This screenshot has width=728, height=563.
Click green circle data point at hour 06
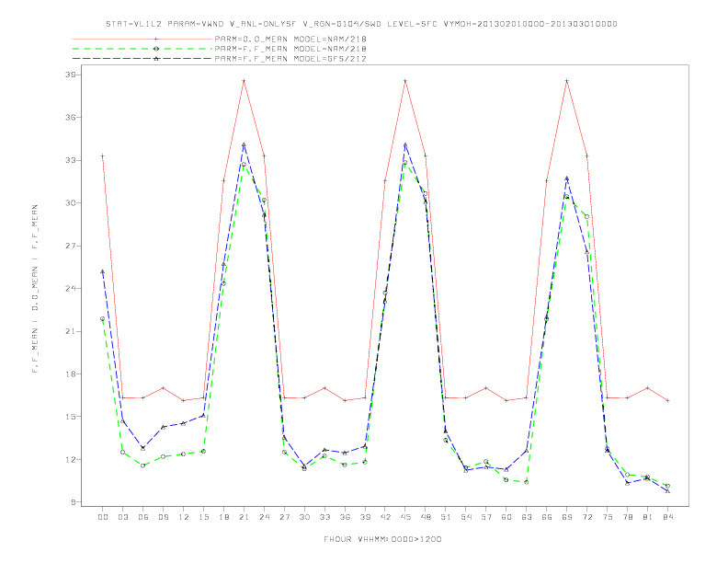pos(143,465)
